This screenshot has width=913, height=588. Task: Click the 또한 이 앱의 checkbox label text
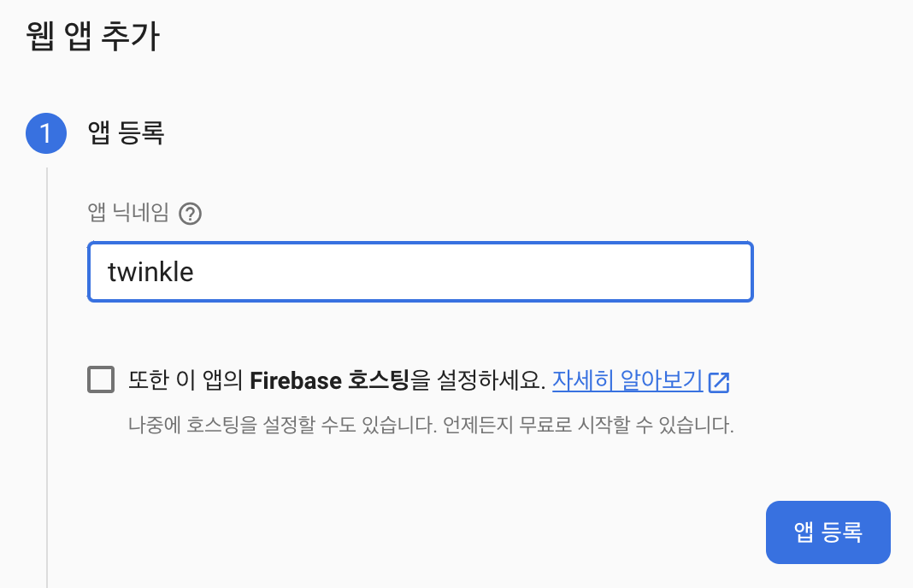(186, 380)
